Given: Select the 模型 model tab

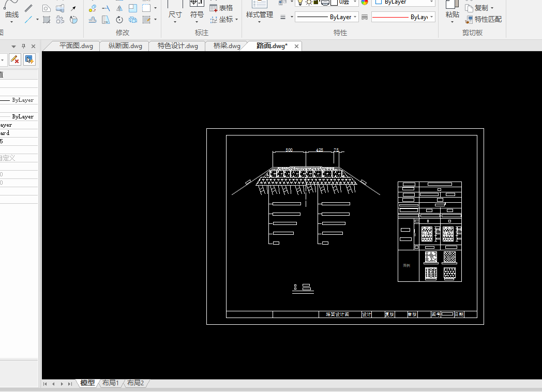Looking at the screenshot, I should (87, 383).
